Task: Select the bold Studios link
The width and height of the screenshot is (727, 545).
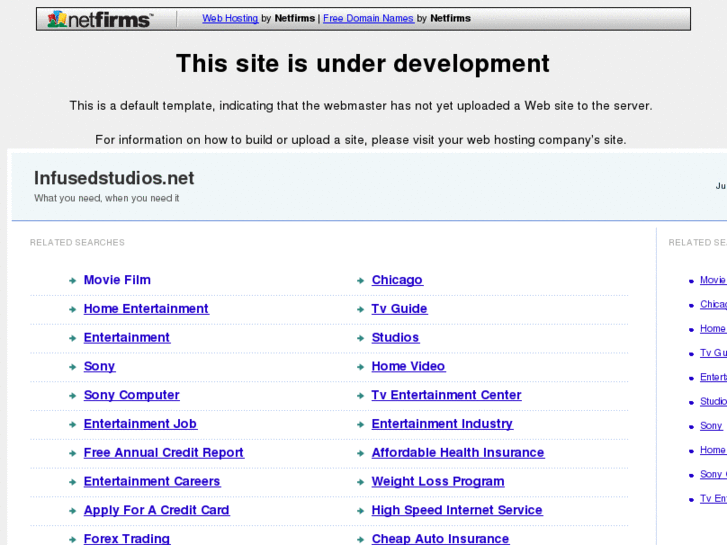Action: 395,337
